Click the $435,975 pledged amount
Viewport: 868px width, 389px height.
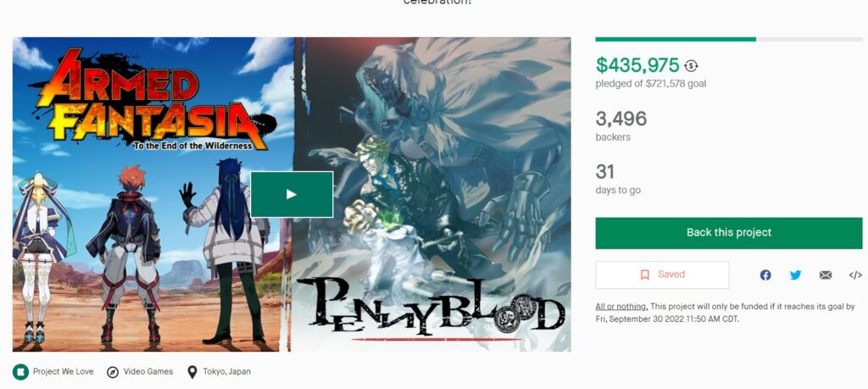(637, 65)
